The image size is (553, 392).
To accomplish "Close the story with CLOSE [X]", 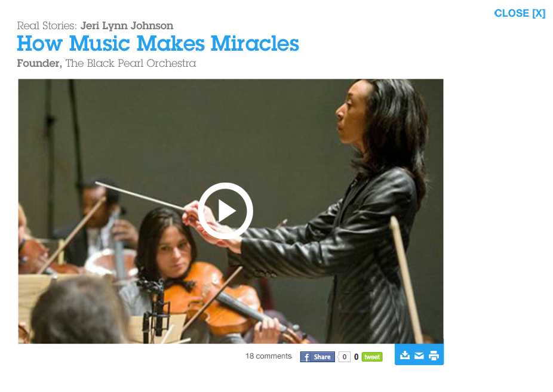I will pos(520,13).
